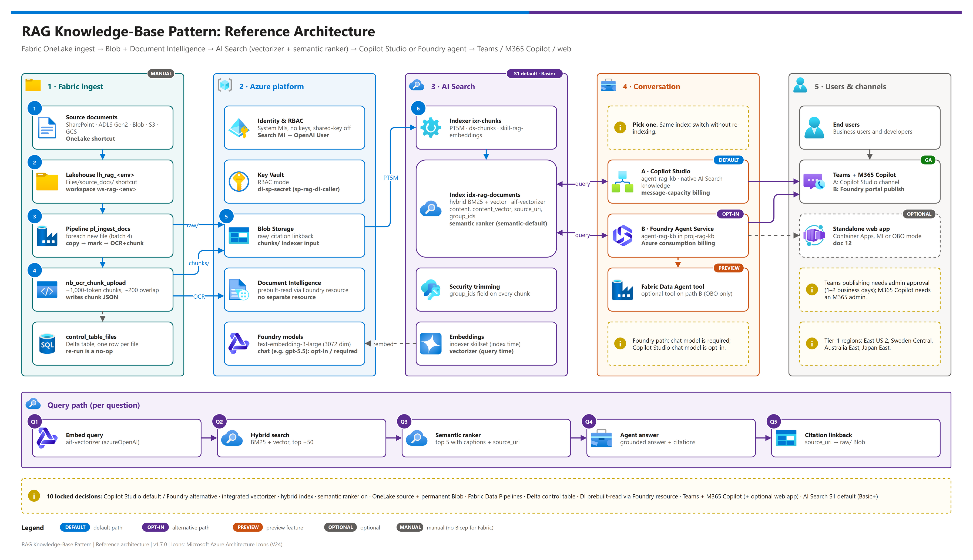Click the '2 · Azure platform' heading

[271, 87]
